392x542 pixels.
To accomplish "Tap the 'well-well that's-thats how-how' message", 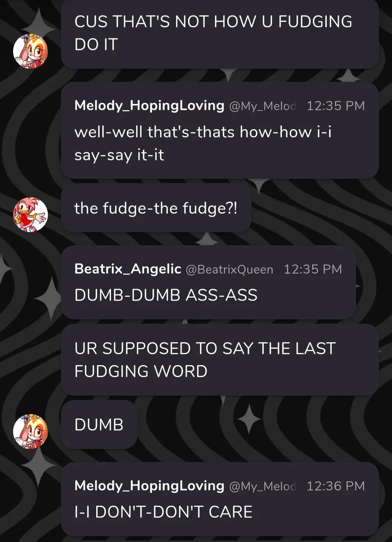I will (x=220, y=130).
